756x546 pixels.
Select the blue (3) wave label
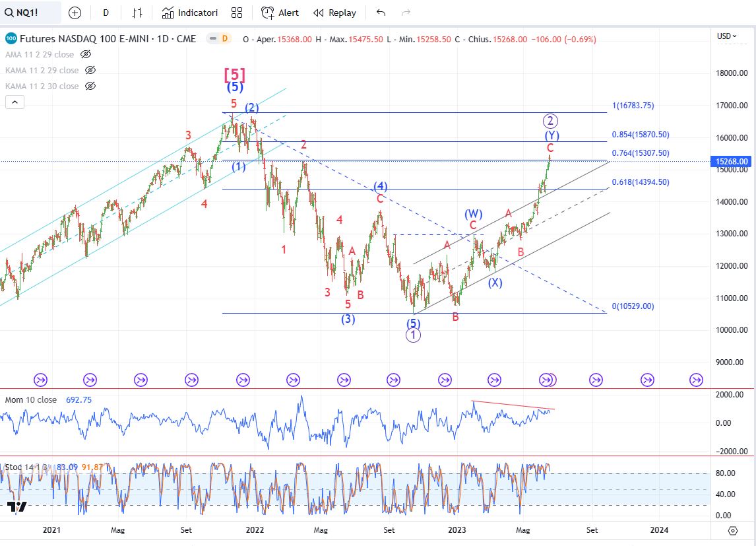tap(348, 319)
